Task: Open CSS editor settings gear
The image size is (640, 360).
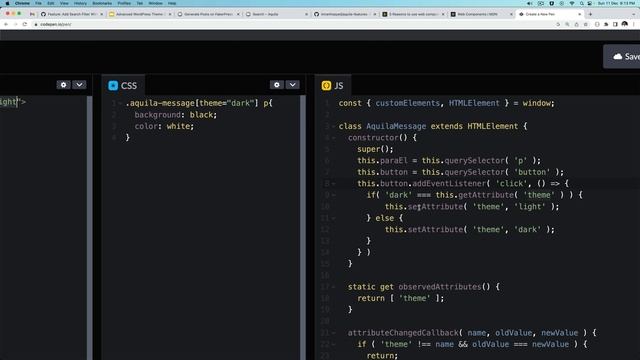Action: point(277,85)
